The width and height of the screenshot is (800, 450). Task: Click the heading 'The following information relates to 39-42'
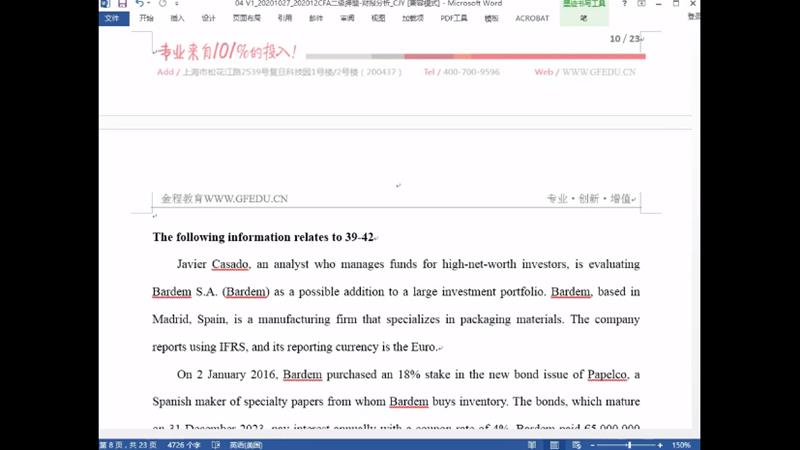point(263,237)
